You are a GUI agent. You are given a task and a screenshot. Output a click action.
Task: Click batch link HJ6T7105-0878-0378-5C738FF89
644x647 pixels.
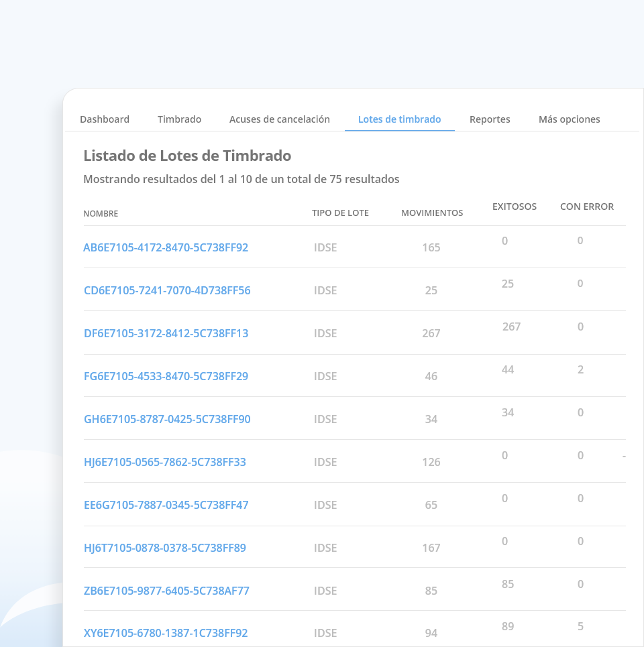(165, 548)
